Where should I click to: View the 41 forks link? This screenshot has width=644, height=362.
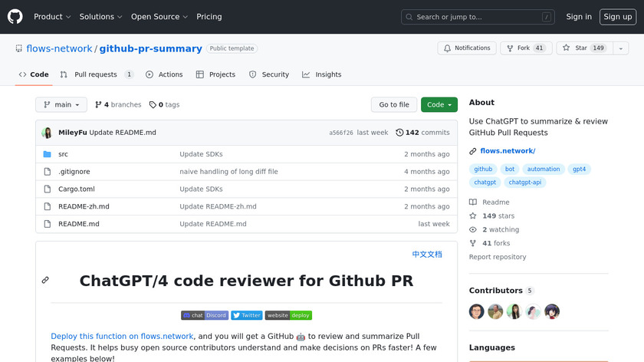(x=490, y=243)
